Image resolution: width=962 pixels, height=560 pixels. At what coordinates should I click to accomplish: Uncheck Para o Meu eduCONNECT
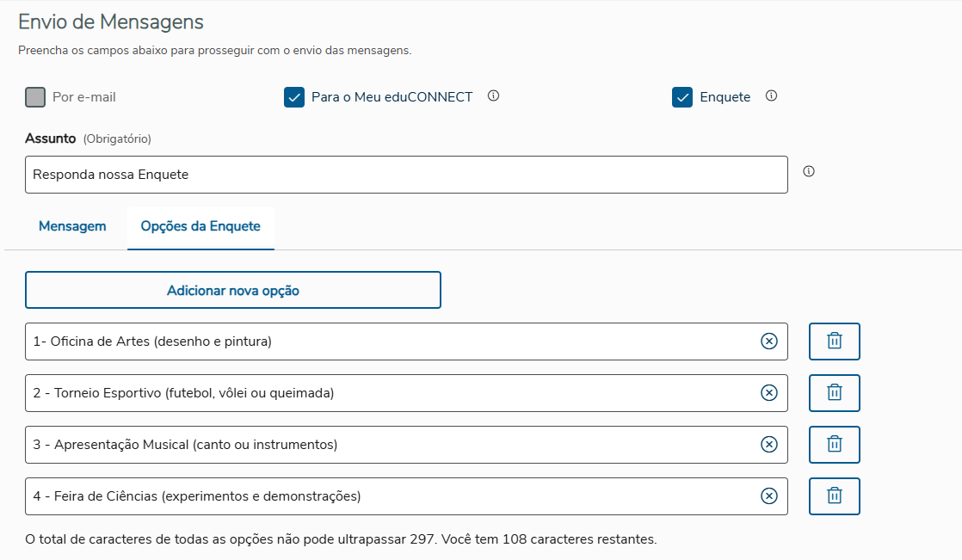click(294, 97)
